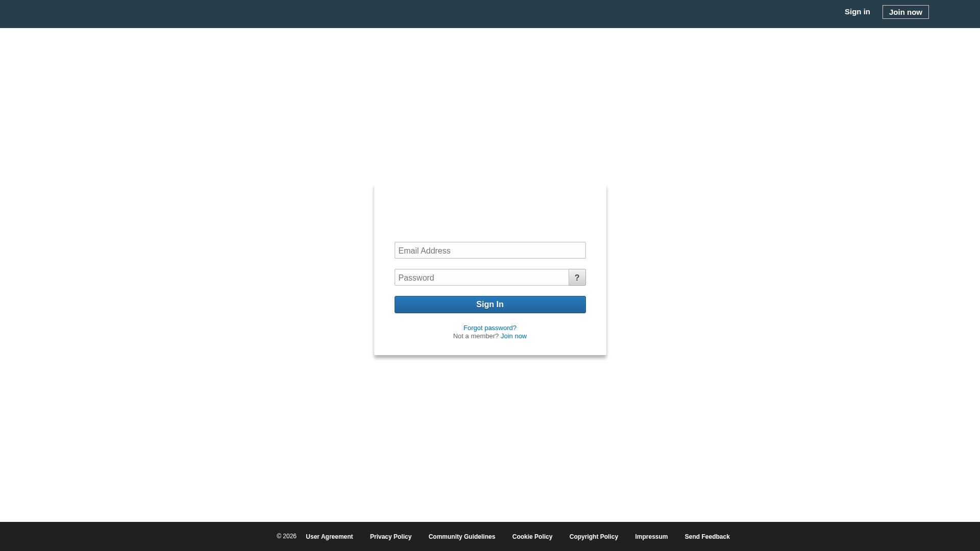Click Join now link under Not a member
Viewport: 980px width, 551px height.
pyautogui.click(x=513, y=336)
